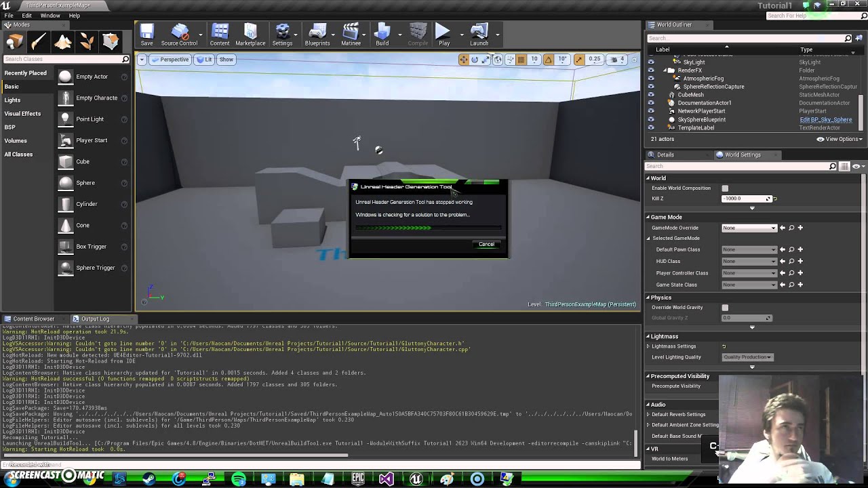Open the Help menu
The height and width of the screenshot is (488, 868).
74,16
